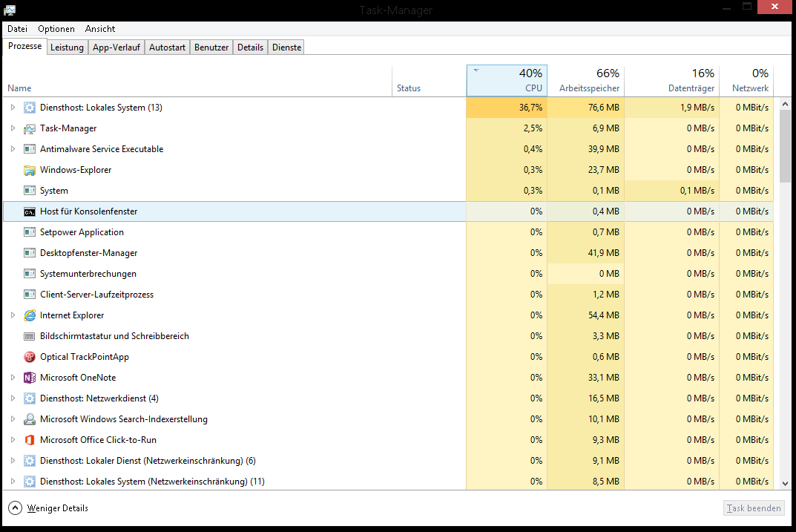796x532 pixels.
Task: Switch to the Dienste tab
Action: (287, 47)
